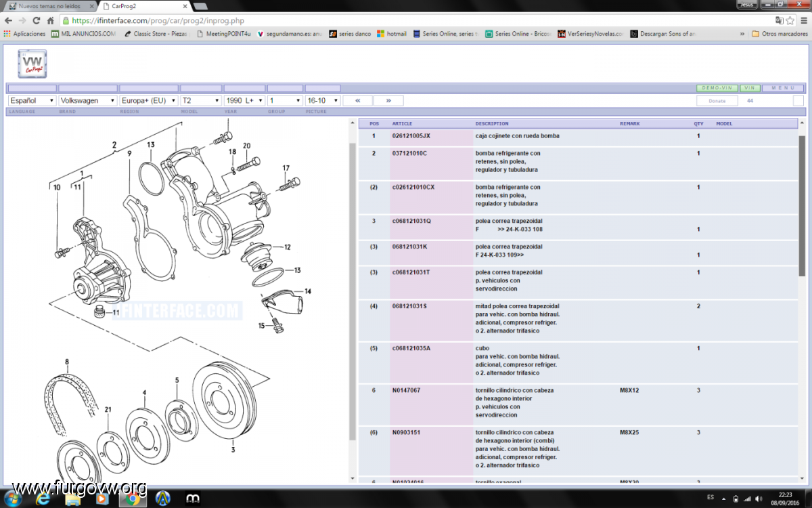Select article c068121031T
Screen dimensions: 812x508
coord(411,272)
